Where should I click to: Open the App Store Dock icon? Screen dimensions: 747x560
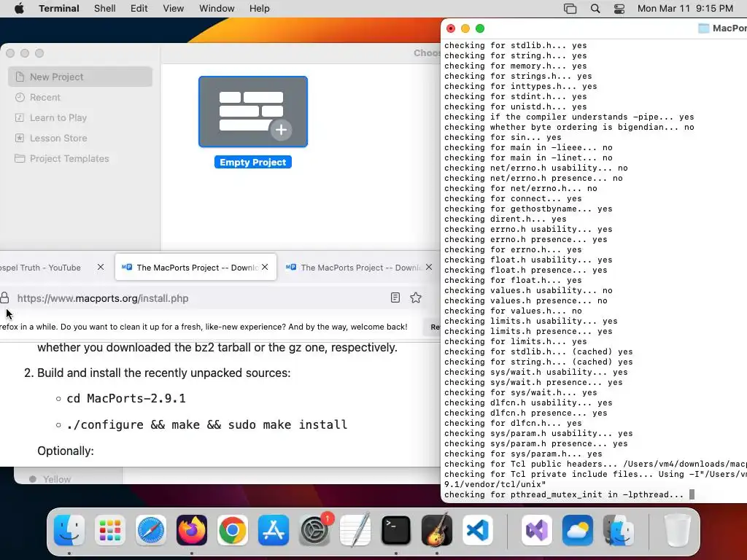coord(274,530)
